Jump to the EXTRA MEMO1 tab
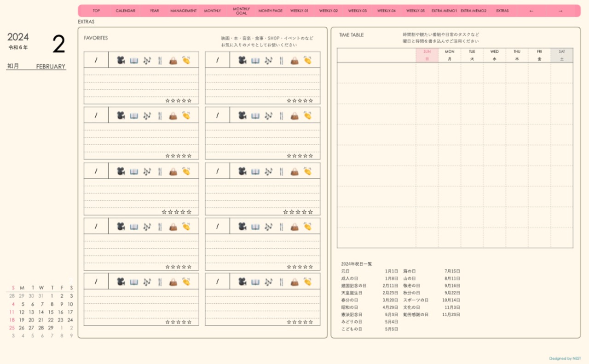The height and width of the screenshot is (364, 589). coord(444,11)
